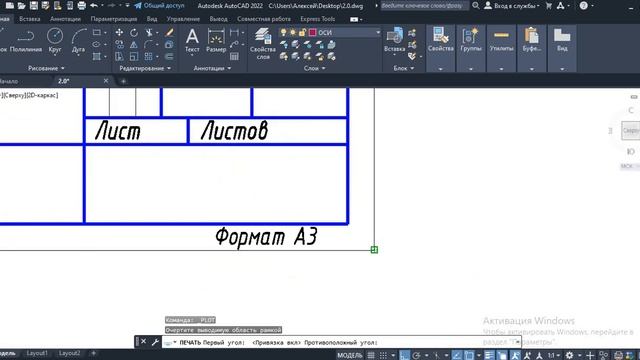This screenshot has height=360, width=640.
Task: Choose the Rectangle draw tool
Action: coord(97,32)
